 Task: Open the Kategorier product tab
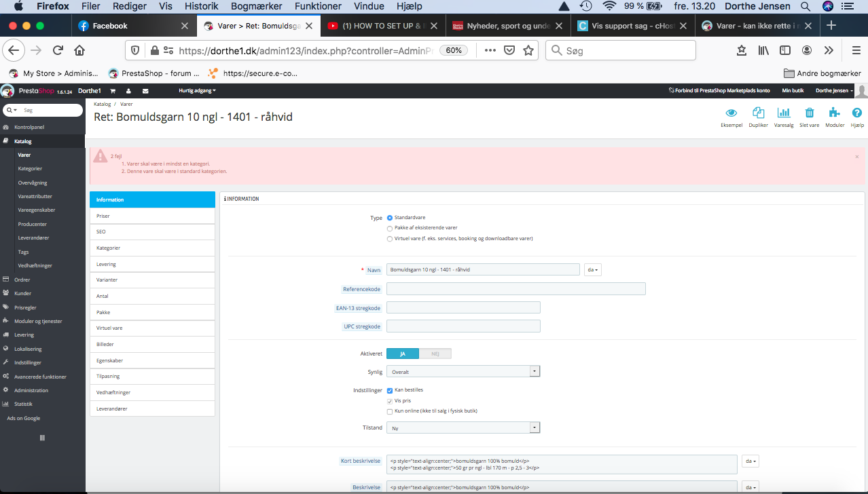tap(152, 248)
